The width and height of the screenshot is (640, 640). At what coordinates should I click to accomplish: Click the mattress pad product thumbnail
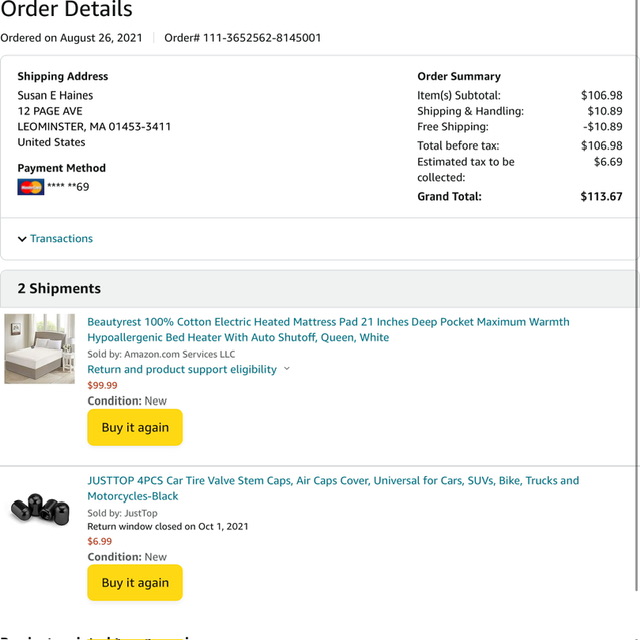tap(40, 349)
